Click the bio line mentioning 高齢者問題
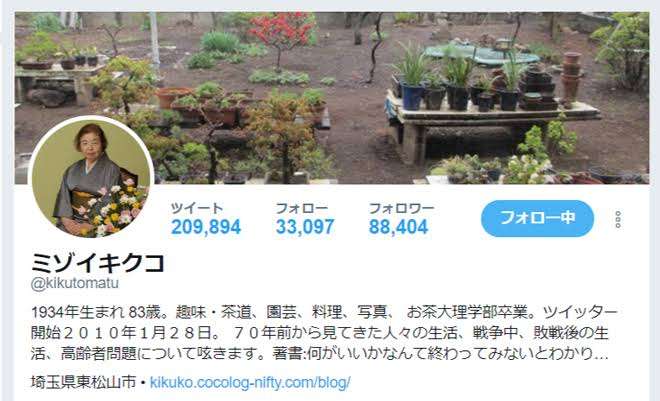Screen dimensions: 660x401 (320, 354)
